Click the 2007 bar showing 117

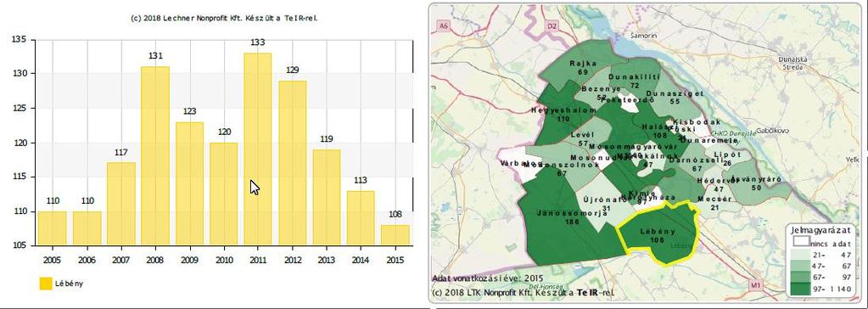coord(121,204)
